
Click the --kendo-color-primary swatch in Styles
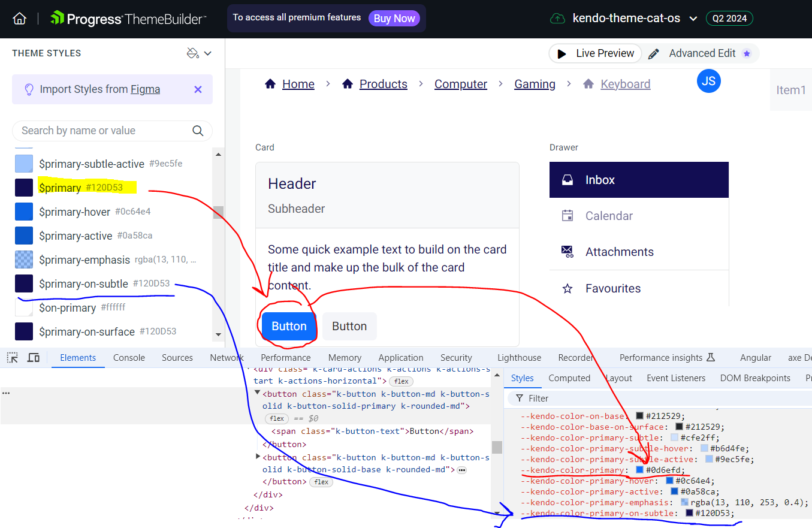pos(639,470)
